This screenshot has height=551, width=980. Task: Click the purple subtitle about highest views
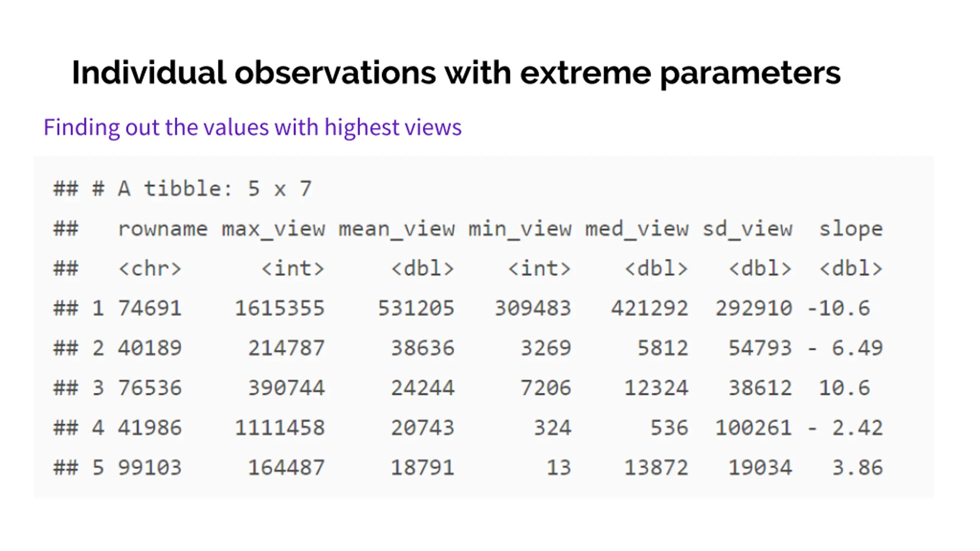(253, 127)
